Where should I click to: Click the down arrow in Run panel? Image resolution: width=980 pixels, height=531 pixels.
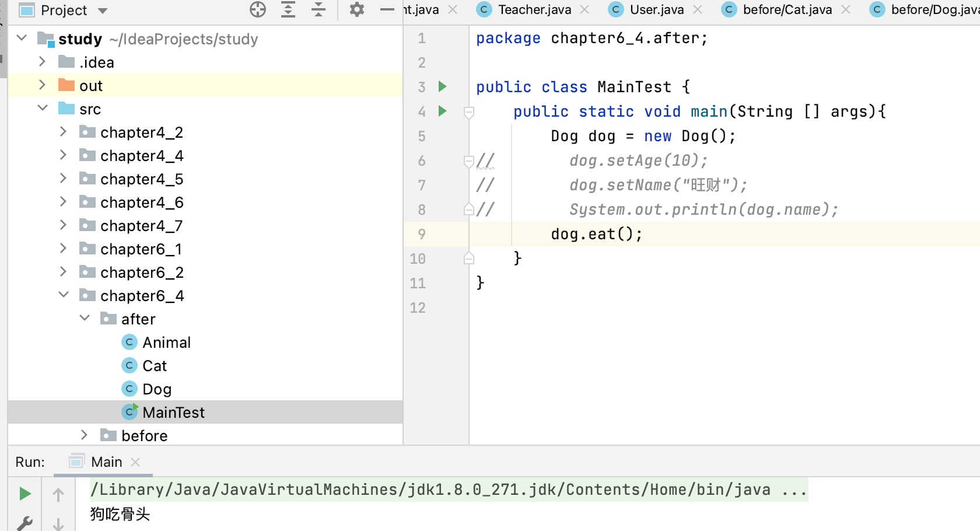(58, 523)
